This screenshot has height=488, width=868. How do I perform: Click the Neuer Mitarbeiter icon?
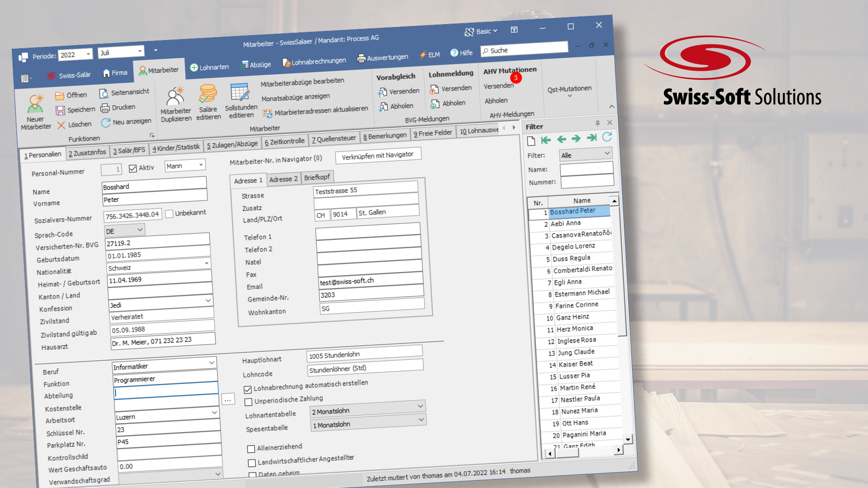click(35, 104)
